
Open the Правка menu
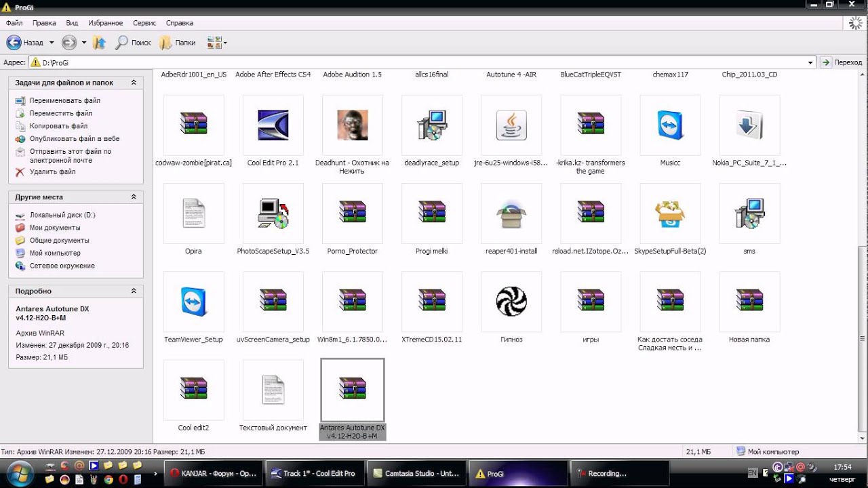pyautogui.click(x=44, y=23)
